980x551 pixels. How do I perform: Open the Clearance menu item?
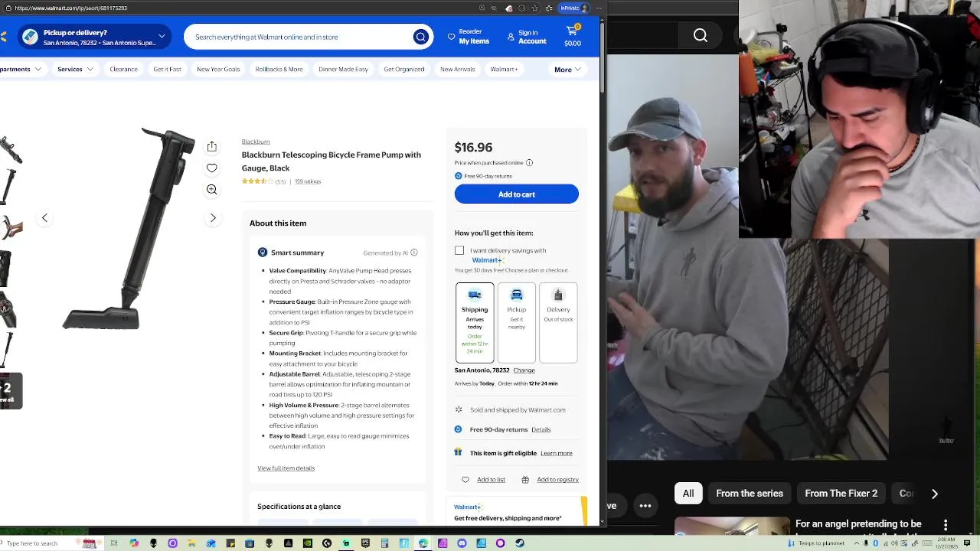click(123, 69)
